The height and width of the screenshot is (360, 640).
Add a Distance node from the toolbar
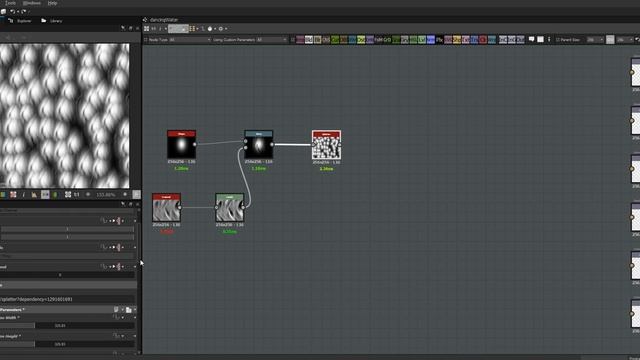[361, 40]
